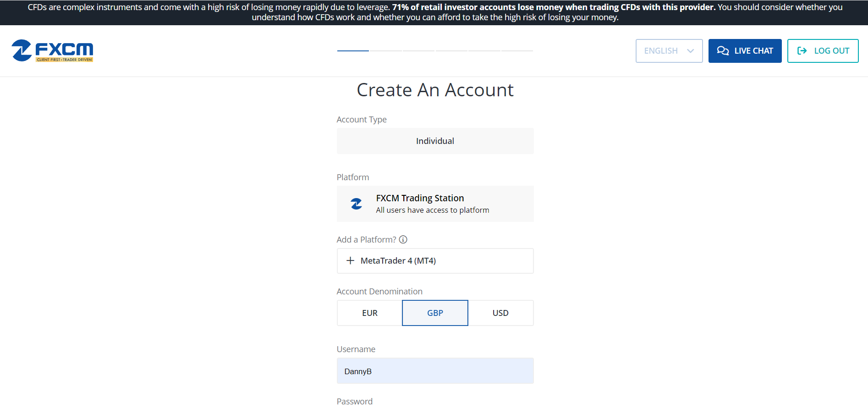868x409 pixels.
Task: Click the 'Password' label
Action: pos(355,402)
